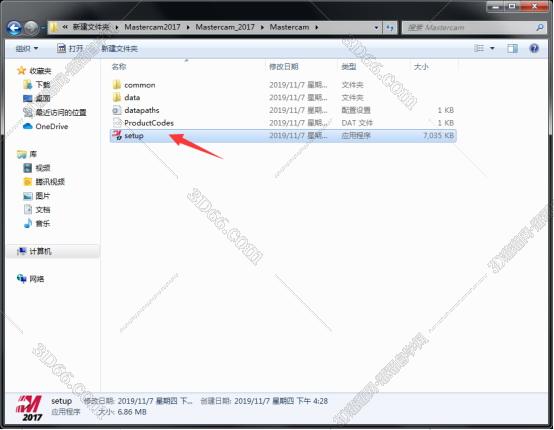Click the Mastercam search input field
This screenshot has height=430, width=554.
click(x=473, y=28)
